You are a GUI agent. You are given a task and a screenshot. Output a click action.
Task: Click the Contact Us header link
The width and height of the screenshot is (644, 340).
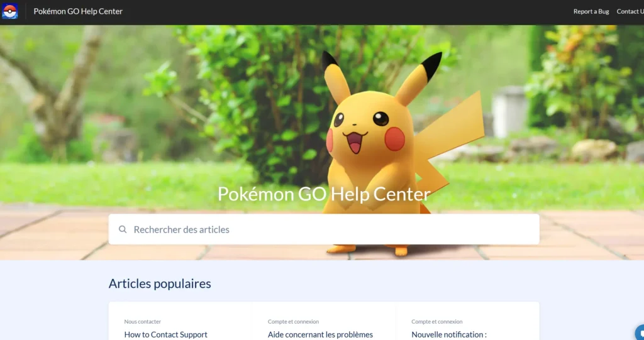click(630, 11)
